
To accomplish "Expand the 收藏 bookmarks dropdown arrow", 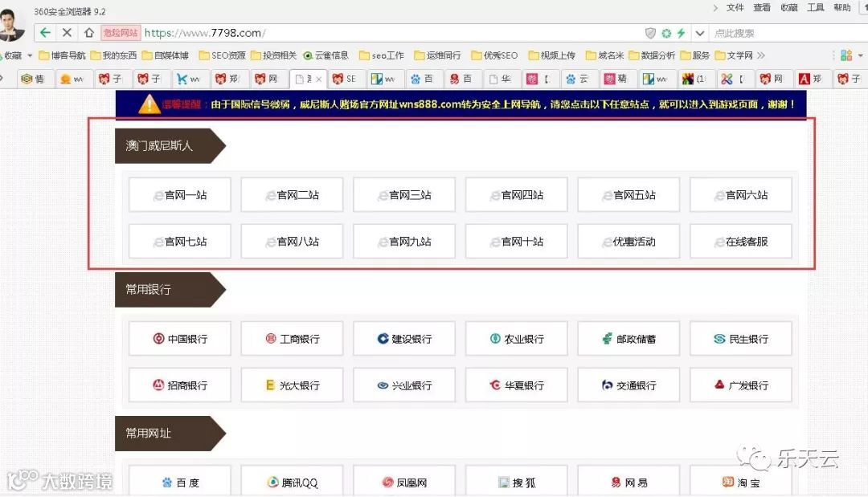I will [30, 55].
